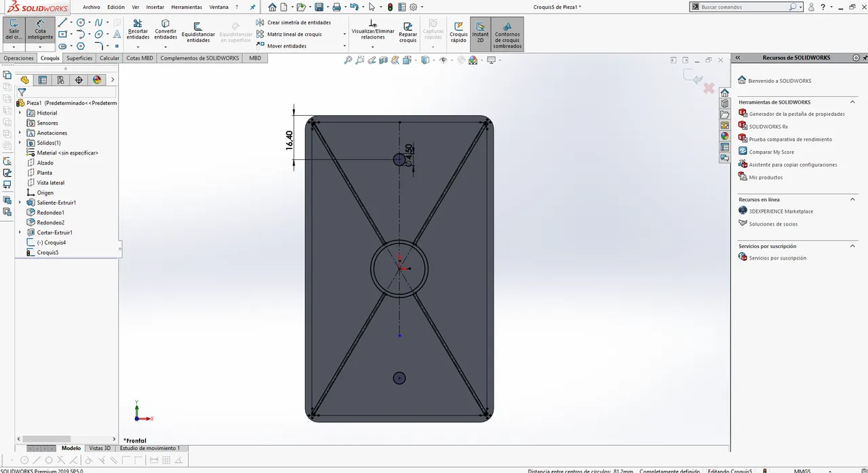Viewport: 868px width, 473px height.
Task: Expand the Sólidos(1) tree node
Action: (x=20, y=143)
